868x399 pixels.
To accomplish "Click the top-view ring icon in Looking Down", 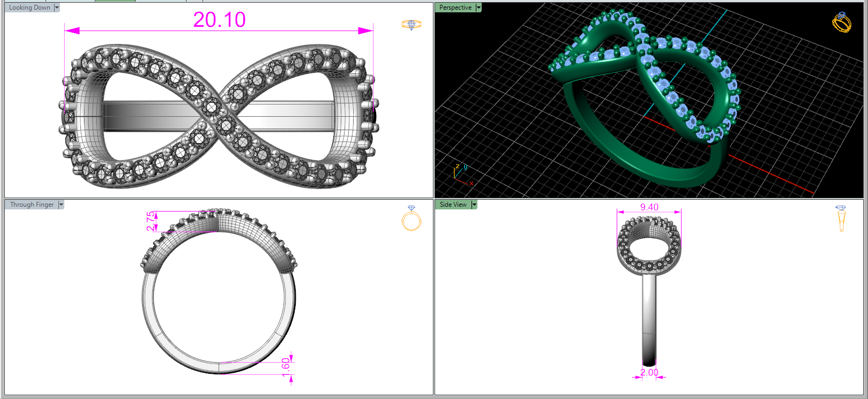I will coord(411,25).
